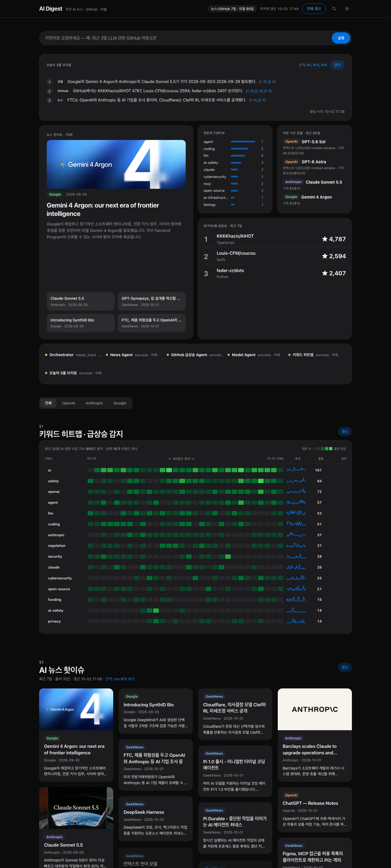Click the GitHub 급상승 Agent status chip
Viewport: 391px width, 868px height.
pos(195,355)
